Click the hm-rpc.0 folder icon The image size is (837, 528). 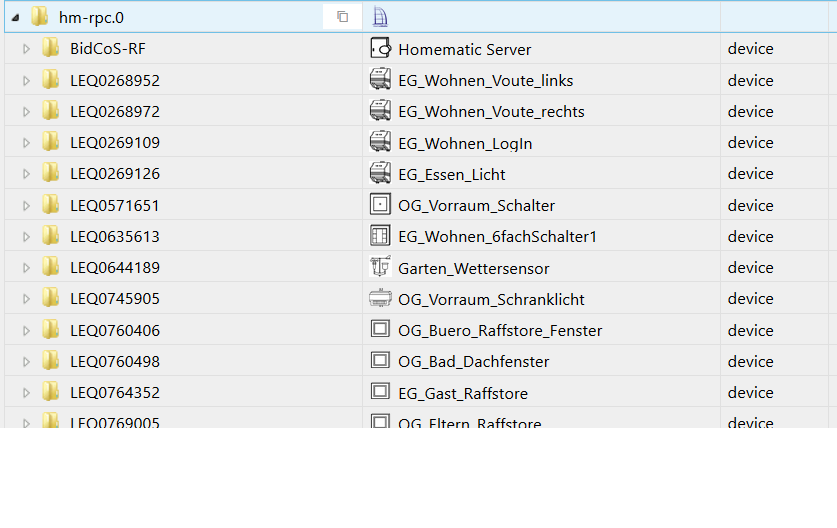pos(40,17)
